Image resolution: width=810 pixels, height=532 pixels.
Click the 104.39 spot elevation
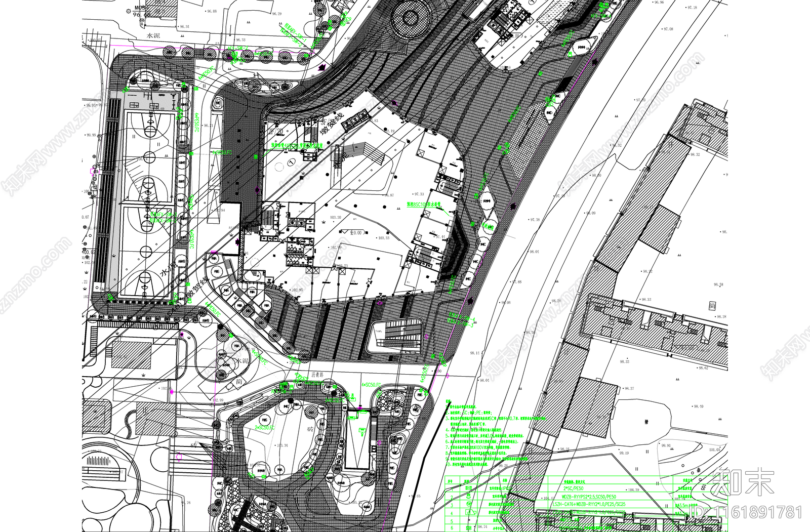point(633,489)
